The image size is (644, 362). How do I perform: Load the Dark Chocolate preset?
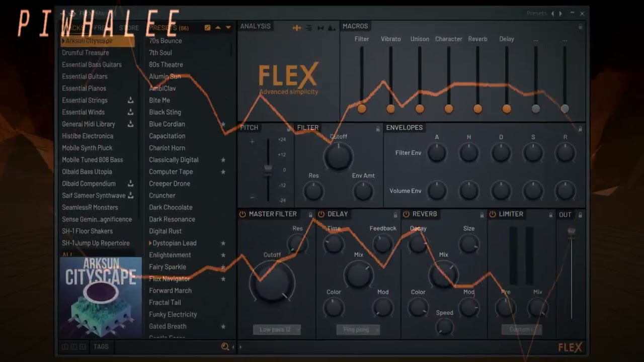pyautogui.click(x=171, y=207)
